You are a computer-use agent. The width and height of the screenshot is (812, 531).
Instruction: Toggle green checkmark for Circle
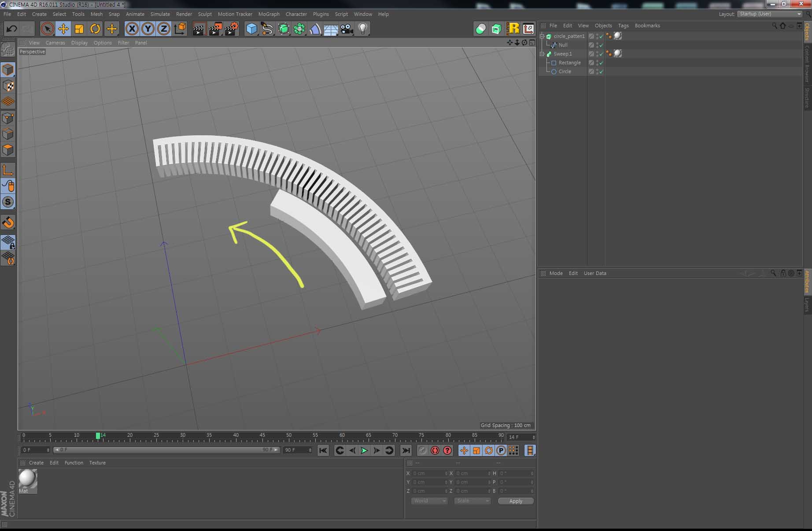tap(601, 71)
